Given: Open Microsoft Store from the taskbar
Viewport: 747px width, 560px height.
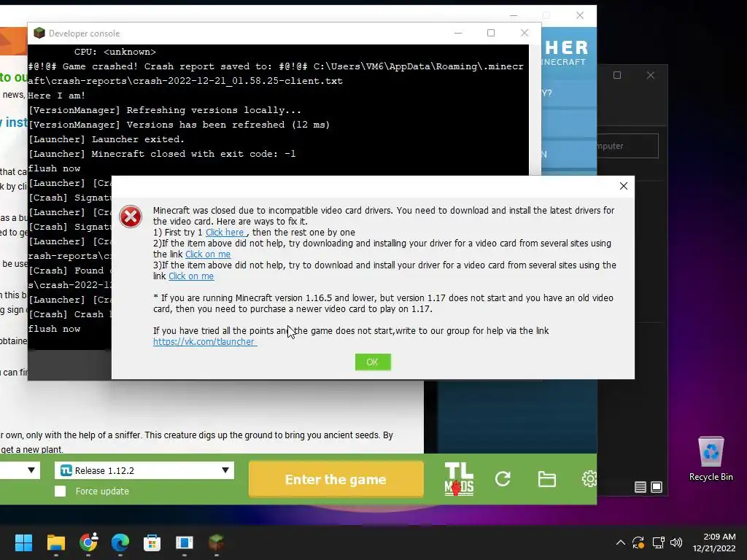Looking at the screenshot, I should click(x=152, y=542).
